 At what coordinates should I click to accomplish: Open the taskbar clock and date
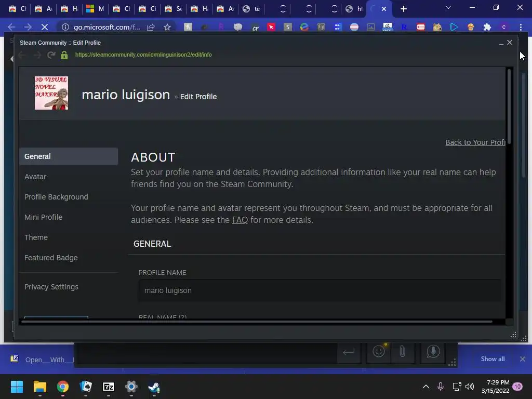495,387
